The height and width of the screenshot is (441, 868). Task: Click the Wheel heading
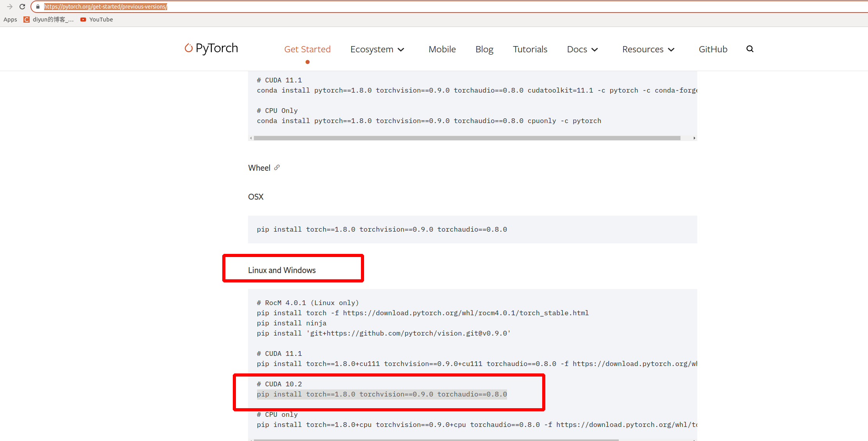click(259, 168)
